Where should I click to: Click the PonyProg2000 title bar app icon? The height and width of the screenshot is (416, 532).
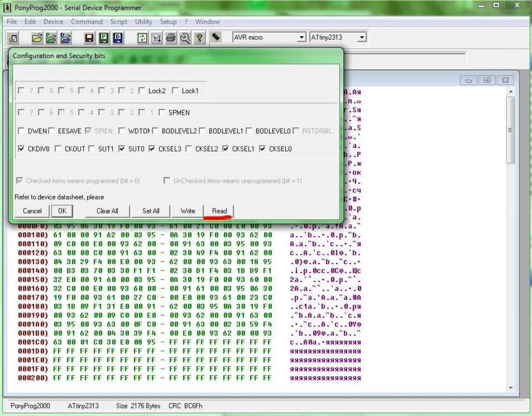(x=7, y=7)
